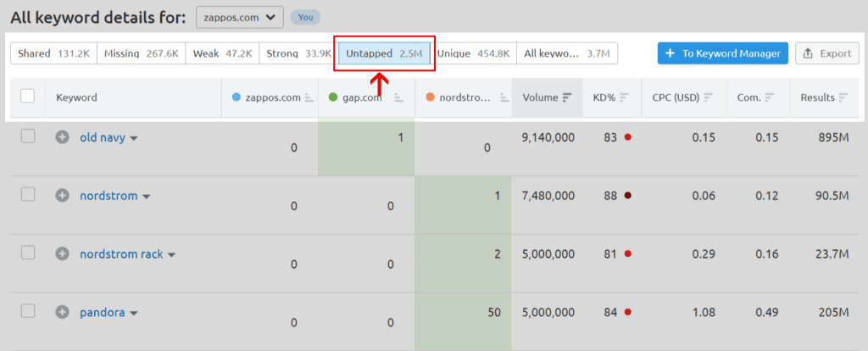Sort by Results column sort icon

click(x=843, y=97)
